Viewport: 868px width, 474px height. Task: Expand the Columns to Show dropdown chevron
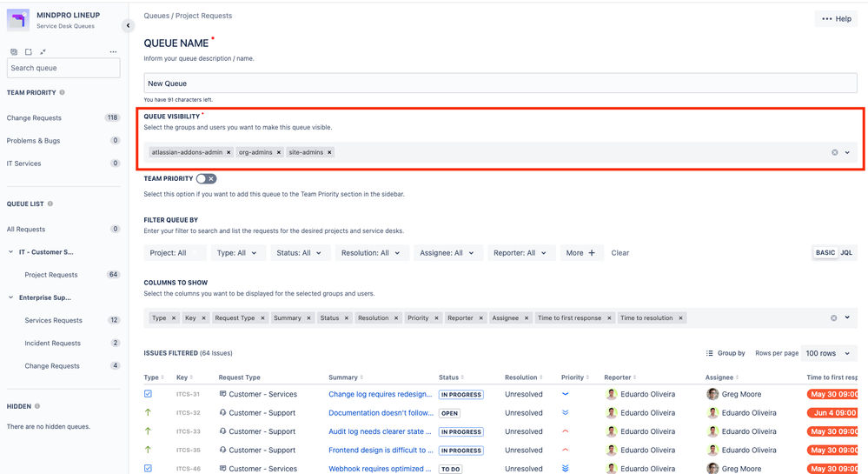(x=847, y=317)
